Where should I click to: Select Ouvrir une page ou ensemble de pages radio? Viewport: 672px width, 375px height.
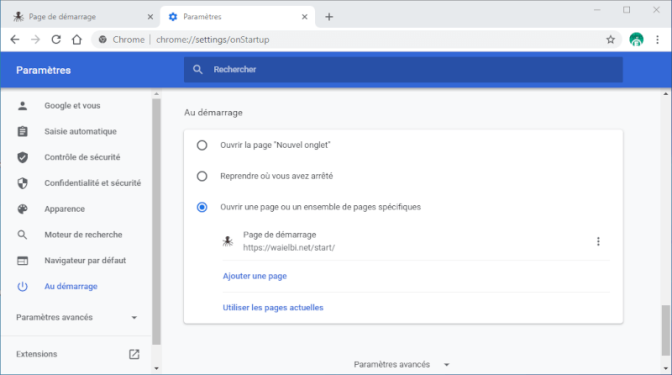202,207
